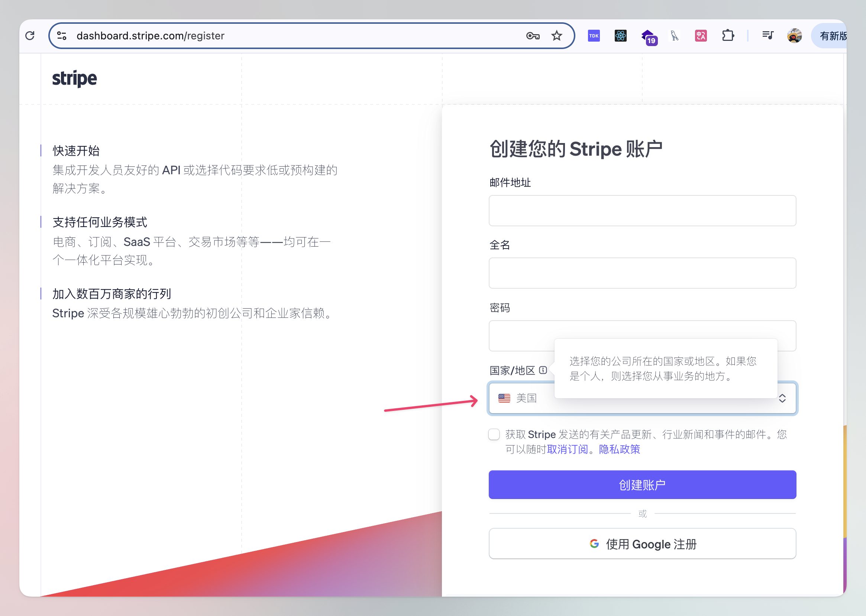Click the 有新版 update button

click(x=830, y=36)
